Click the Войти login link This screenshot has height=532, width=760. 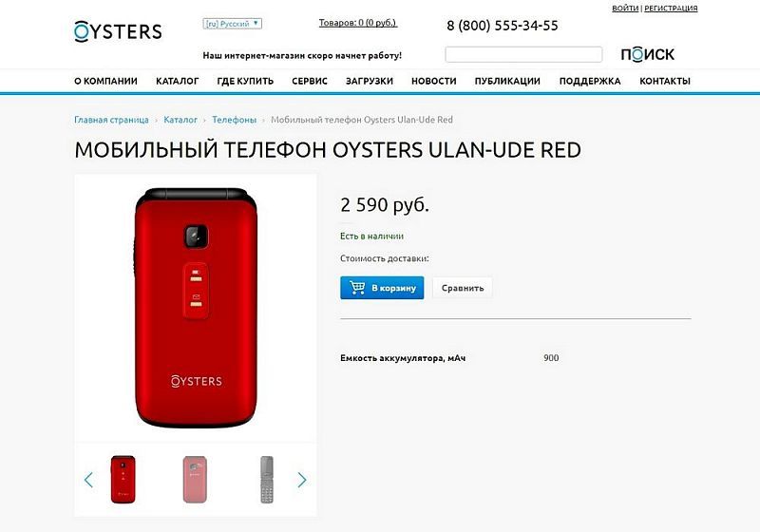(x=625, y=9)
